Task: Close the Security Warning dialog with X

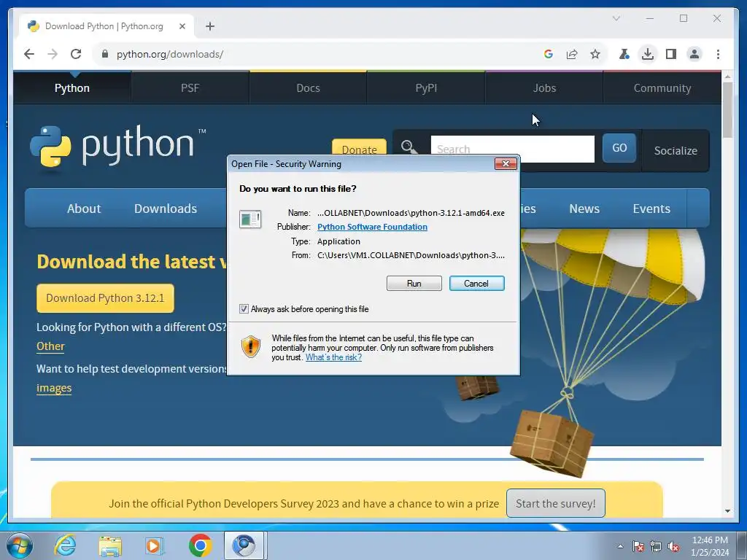Action: click(x=506, y=164)
